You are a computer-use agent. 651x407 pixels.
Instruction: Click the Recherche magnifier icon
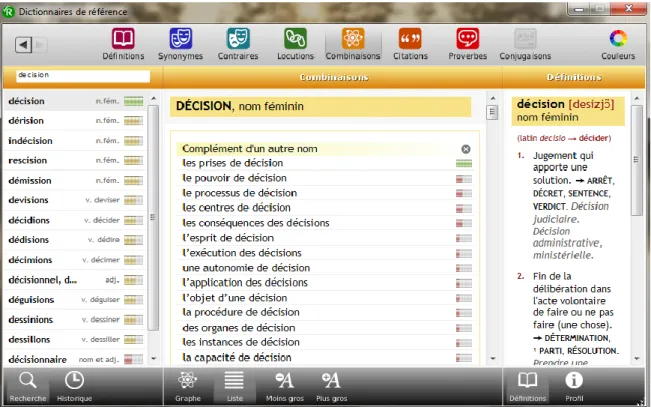tap(27, 380)
